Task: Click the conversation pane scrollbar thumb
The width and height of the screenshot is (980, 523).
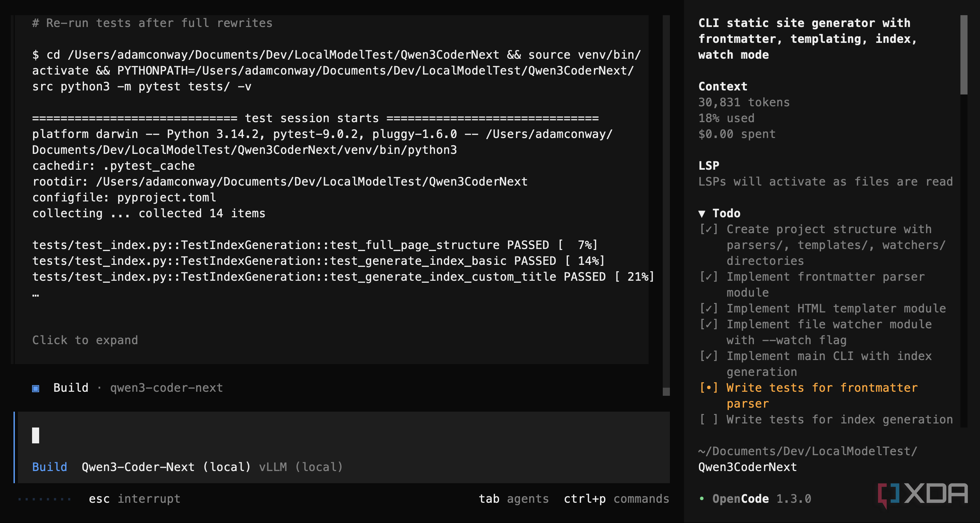Action: (x=666, y=392)
